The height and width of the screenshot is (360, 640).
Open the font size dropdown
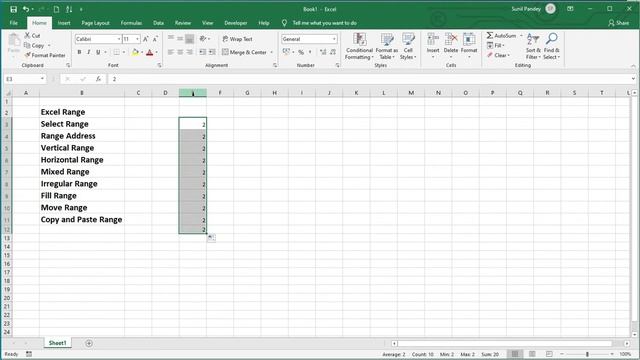click(138, 39)
